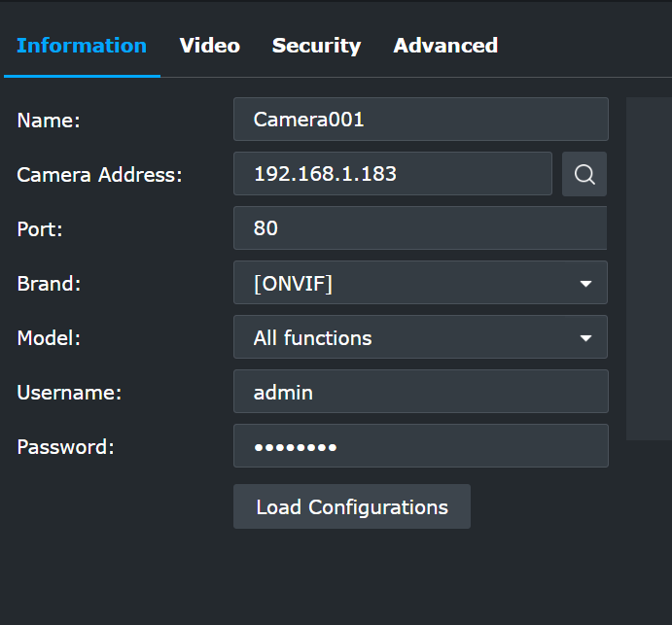
Task: Search for camera using magnifier icon
Action: pos(584,174)
